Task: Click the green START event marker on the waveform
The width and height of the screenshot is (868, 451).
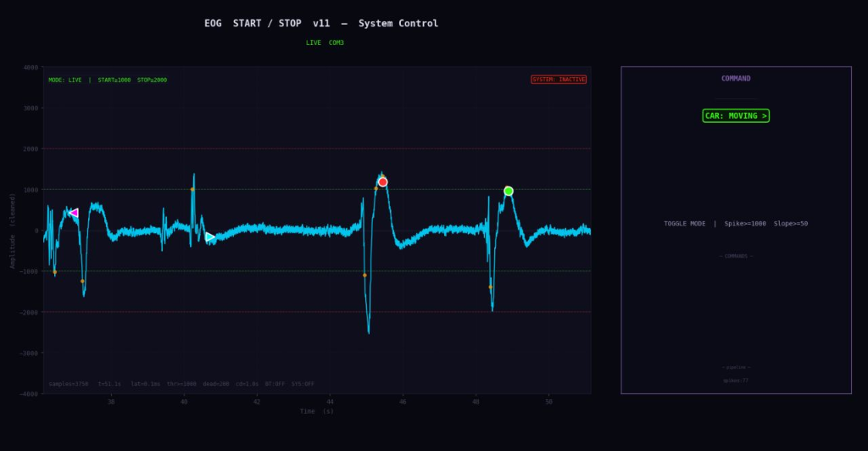Action: (509, 191)
